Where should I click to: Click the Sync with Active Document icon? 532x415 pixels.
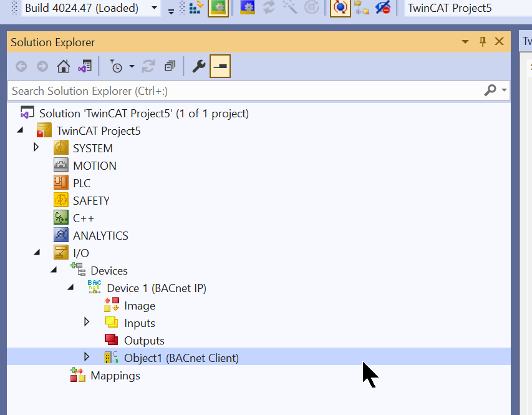pos(148,66)
